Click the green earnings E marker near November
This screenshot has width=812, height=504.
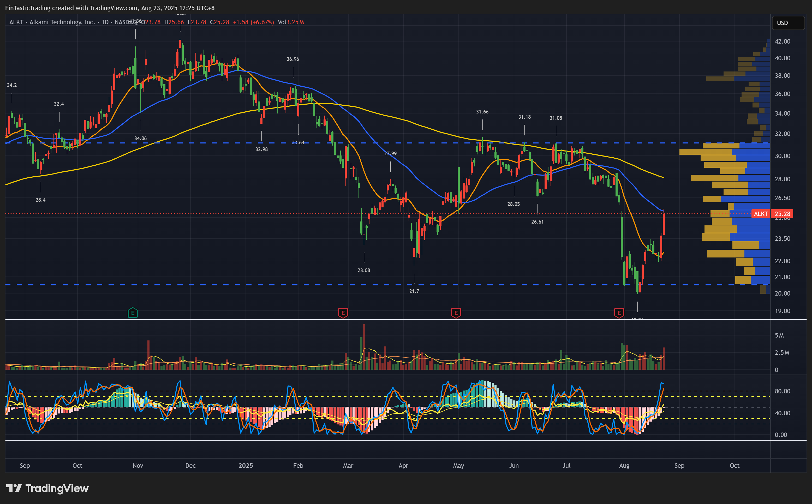tap(133, 313)
